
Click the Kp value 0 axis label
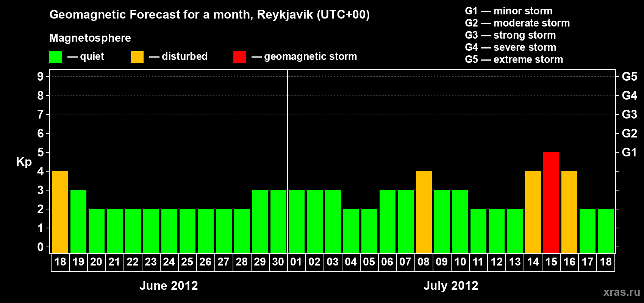pyautogui.click(x=41, y=247)
